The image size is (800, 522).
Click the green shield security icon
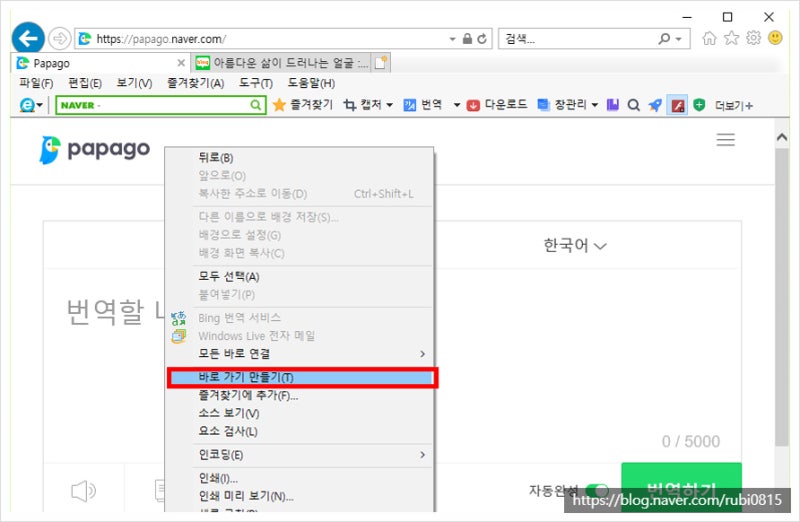699,105
